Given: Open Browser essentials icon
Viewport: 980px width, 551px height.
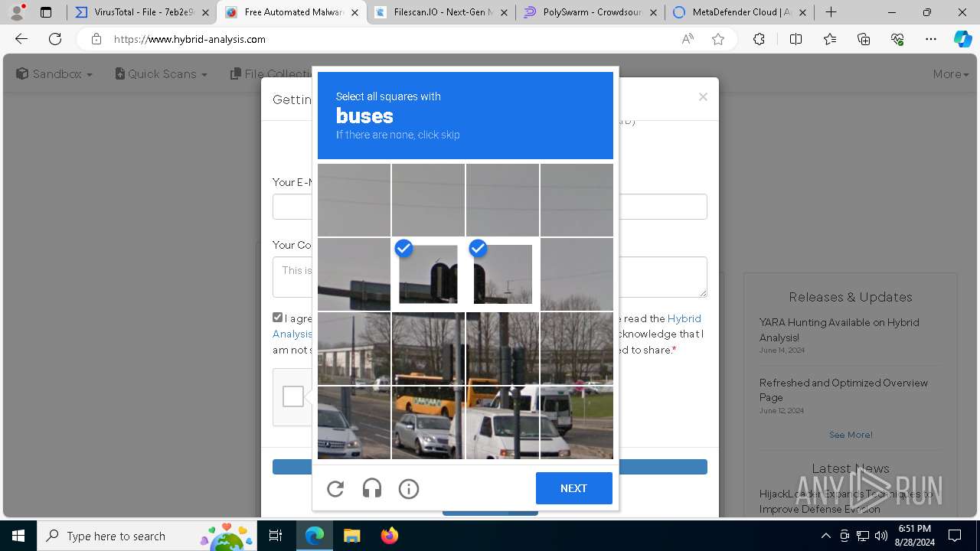Looking at the screenshot, I should (x=897, y=39).
